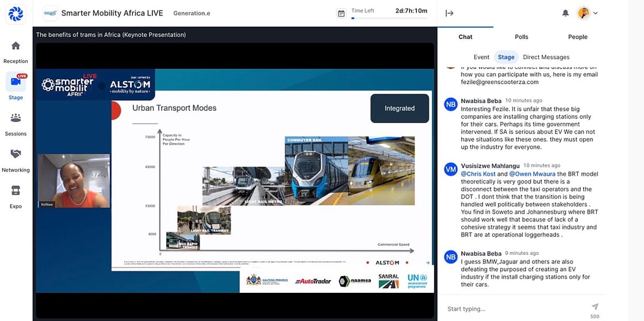Click the Gauteng Province sponsor logo
644x321 pixels.
pyautogui.click(x=267, y=280)
